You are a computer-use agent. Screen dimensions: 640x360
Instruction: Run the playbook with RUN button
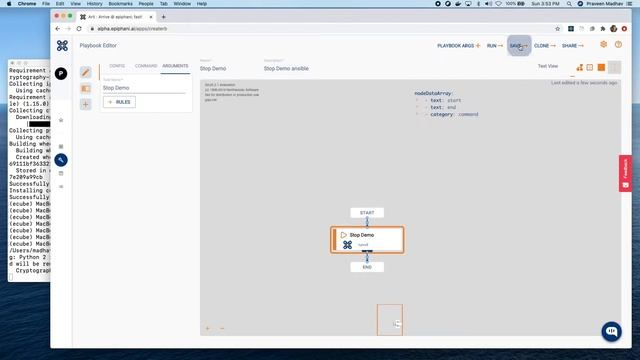point(494,46)
